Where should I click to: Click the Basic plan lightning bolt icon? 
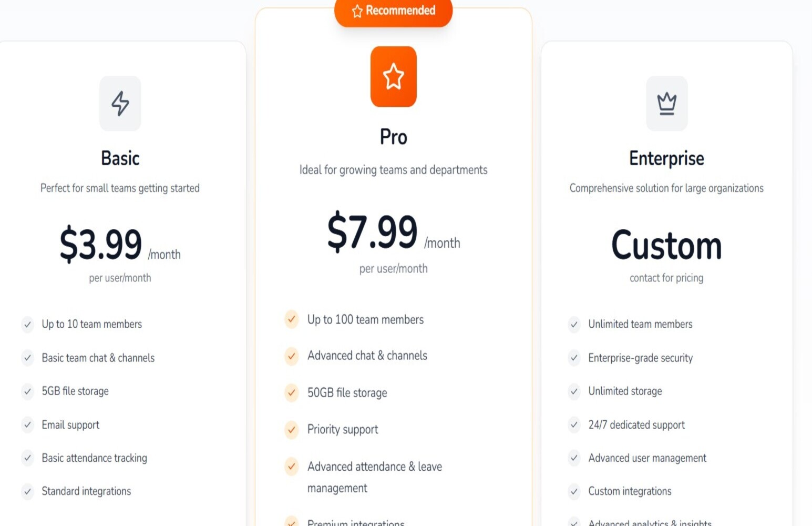(x=120, y=104)
